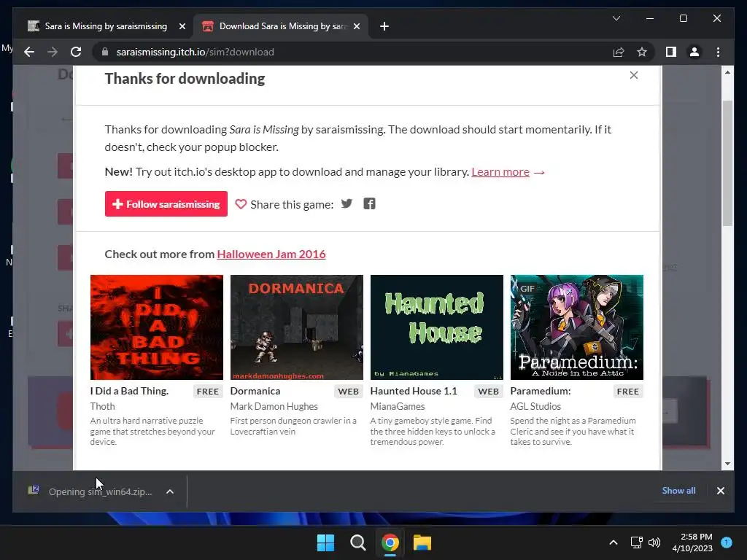This screenshot has height=560, width=747.
Task: Reload the itch.io page
Action: [x=76, y=52]
